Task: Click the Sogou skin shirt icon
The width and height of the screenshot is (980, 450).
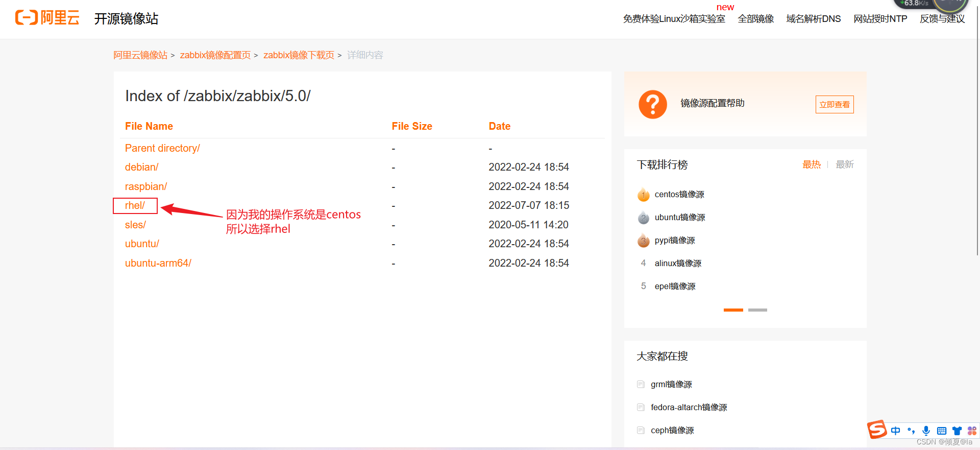Action: 957,431
